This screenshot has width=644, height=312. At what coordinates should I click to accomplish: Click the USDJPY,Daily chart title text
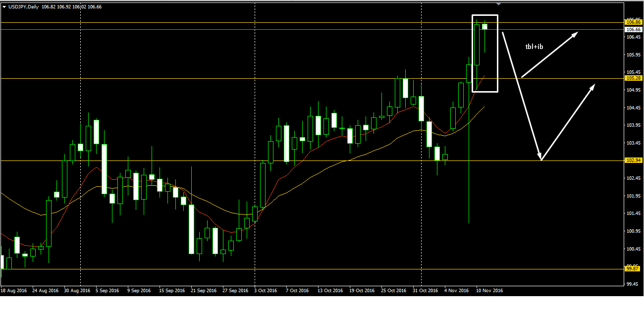point(23,7)
